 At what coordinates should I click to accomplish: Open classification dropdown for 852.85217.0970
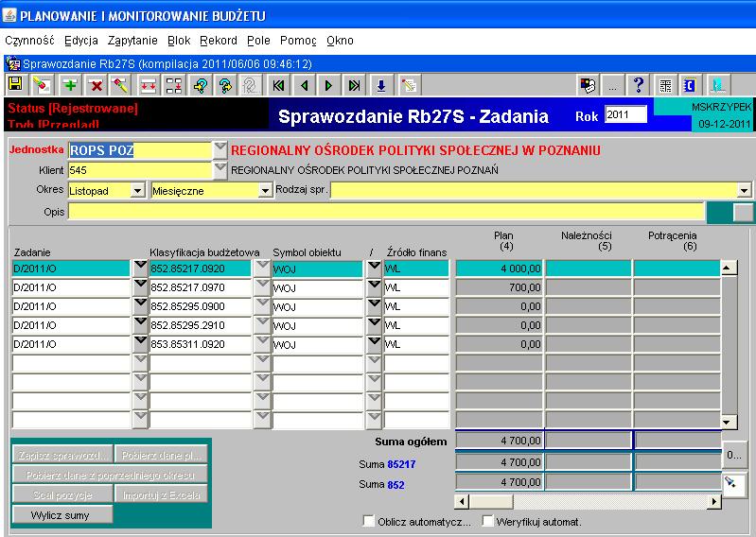coord(262,287)
